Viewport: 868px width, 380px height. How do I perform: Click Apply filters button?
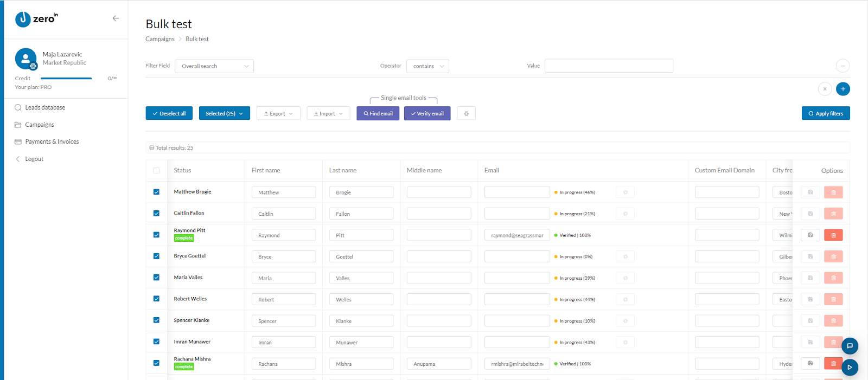click(826, 113)
